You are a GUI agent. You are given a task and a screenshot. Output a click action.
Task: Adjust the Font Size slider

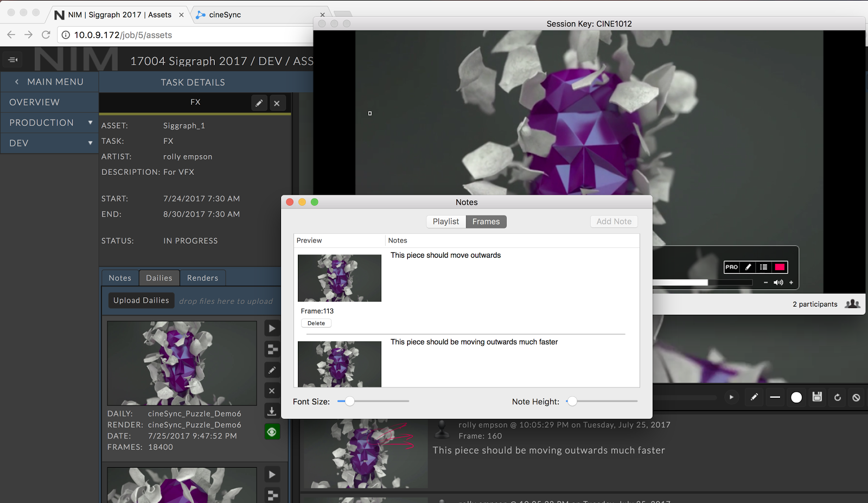coord(350,402)
